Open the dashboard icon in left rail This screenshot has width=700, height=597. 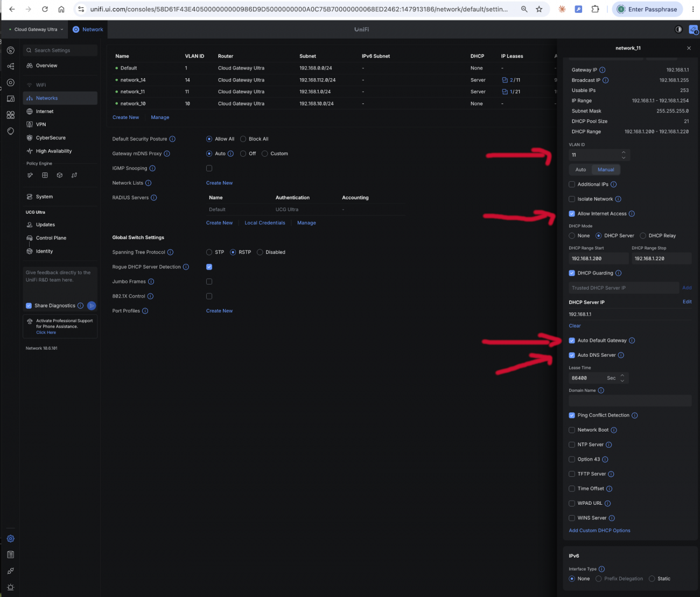(10, 50)
